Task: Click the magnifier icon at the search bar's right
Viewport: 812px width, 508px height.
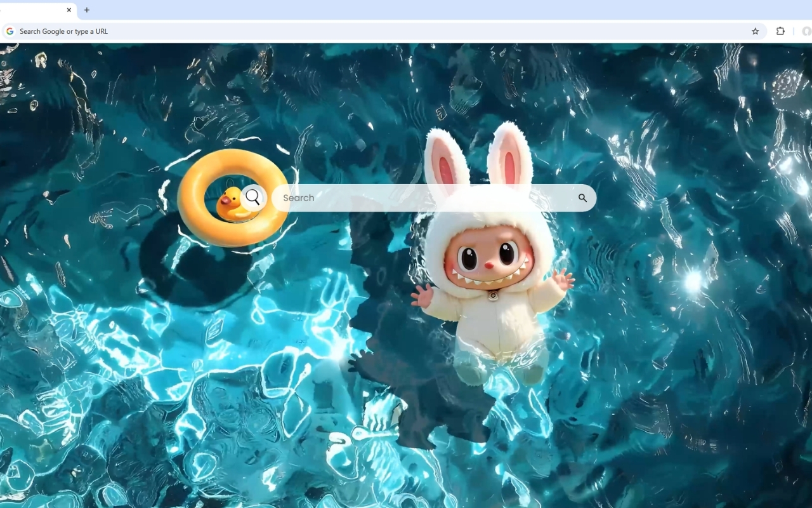Action: [582, 197]
